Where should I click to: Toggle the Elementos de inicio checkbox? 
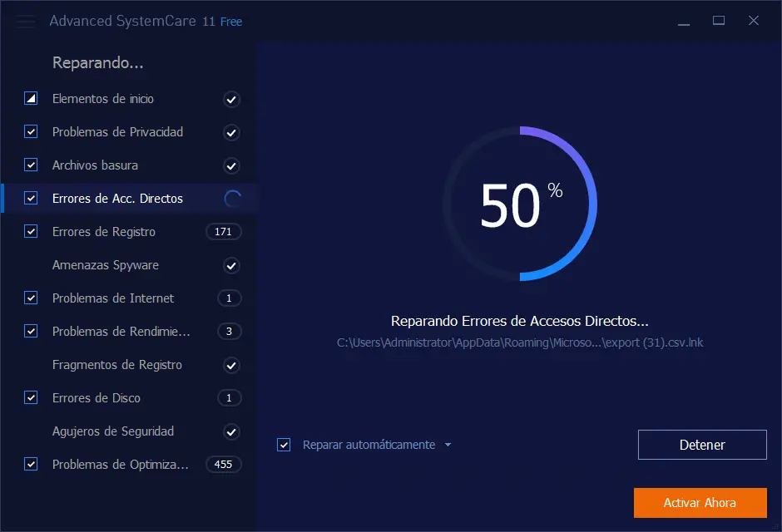31,98
